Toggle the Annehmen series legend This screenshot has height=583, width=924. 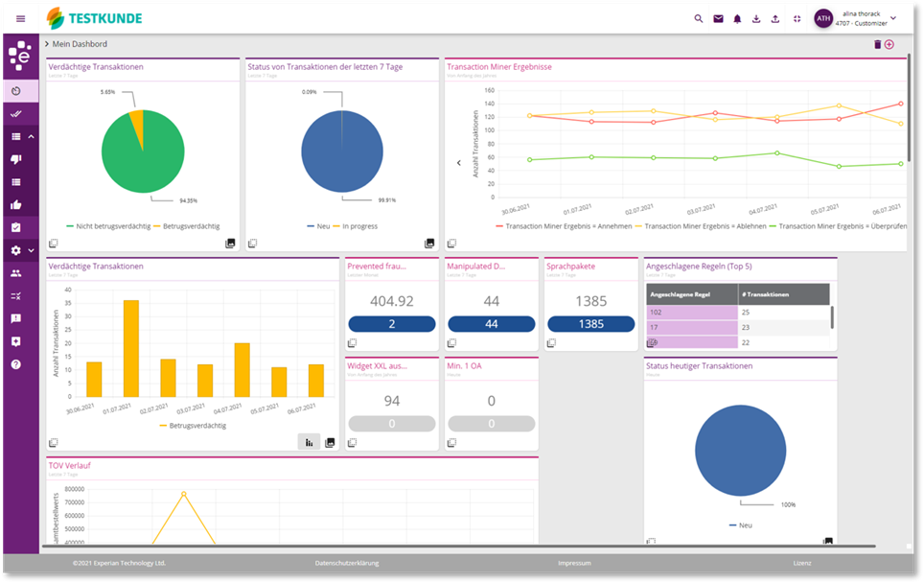(x=564, y=226)
